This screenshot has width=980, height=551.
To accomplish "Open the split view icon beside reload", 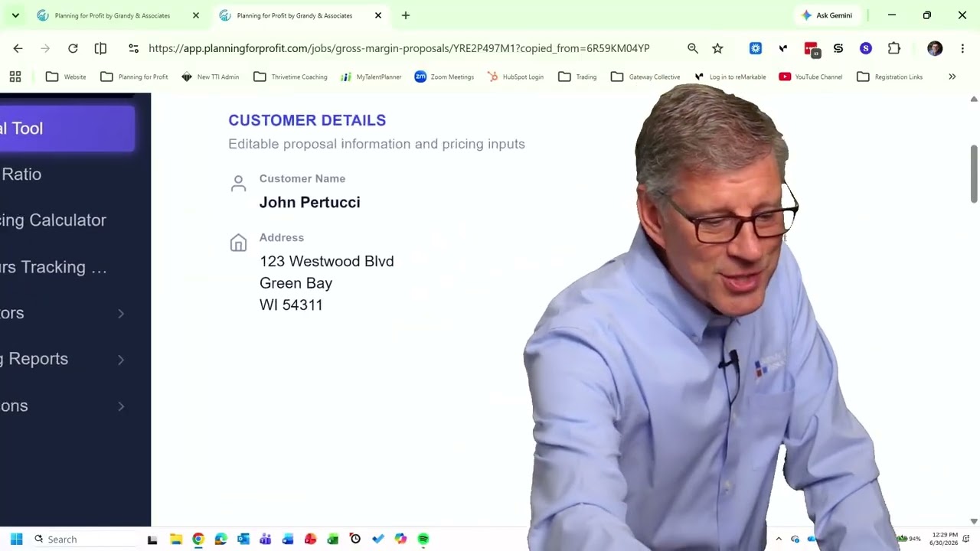I will [100, 48].
